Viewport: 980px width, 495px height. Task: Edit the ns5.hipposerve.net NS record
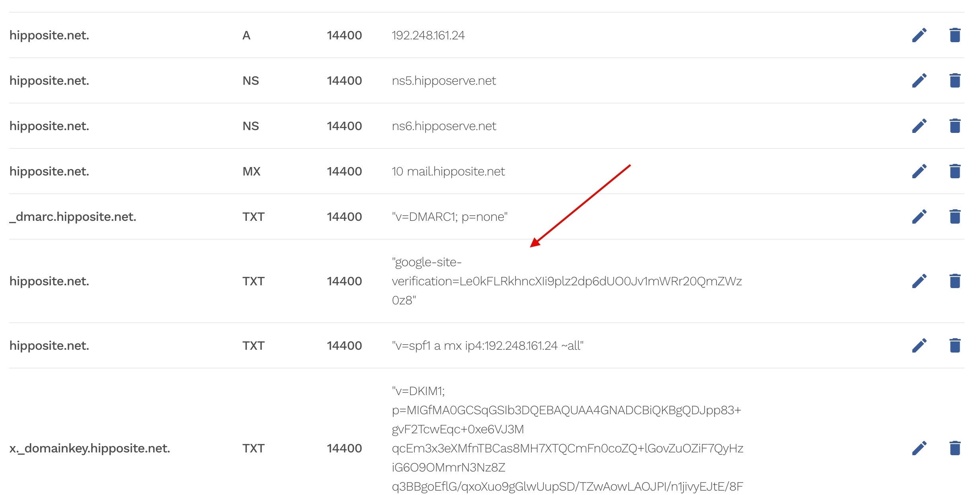(919, 81)
